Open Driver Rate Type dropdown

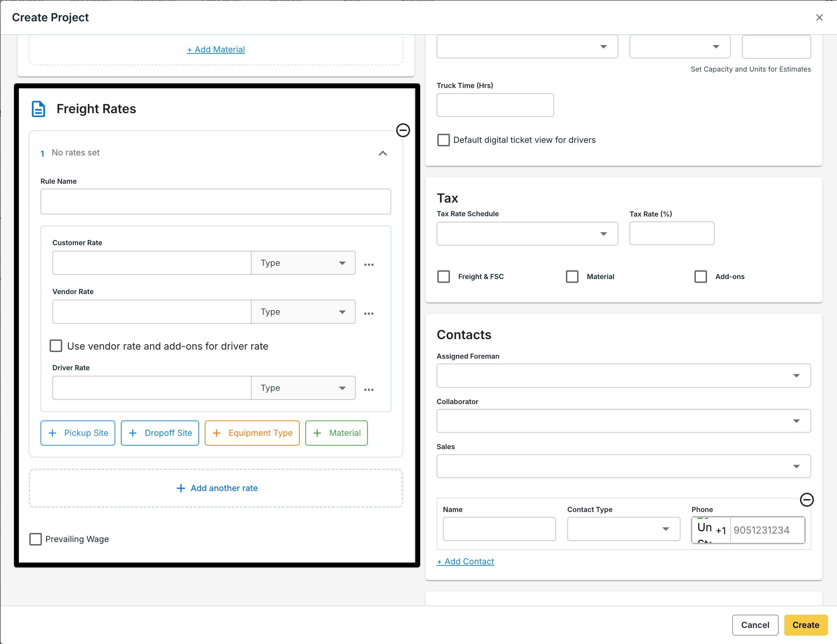coord(303,388)
